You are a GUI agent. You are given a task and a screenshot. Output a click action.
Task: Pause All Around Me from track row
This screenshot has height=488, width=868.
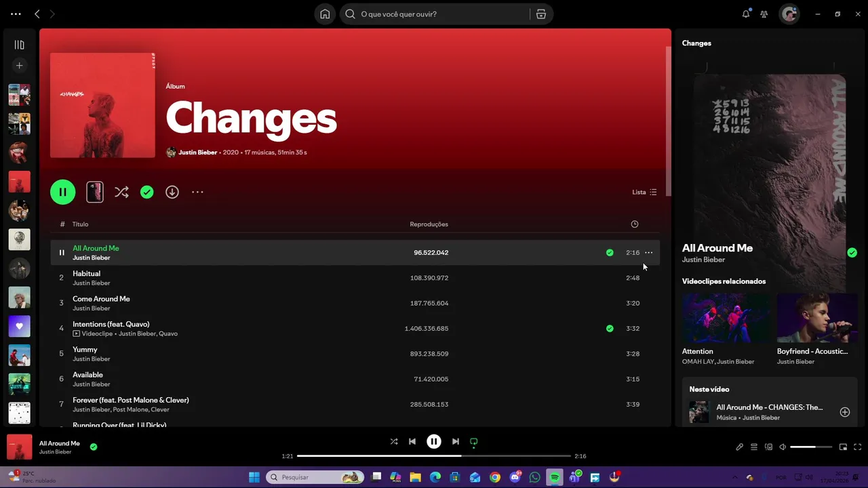62,252
